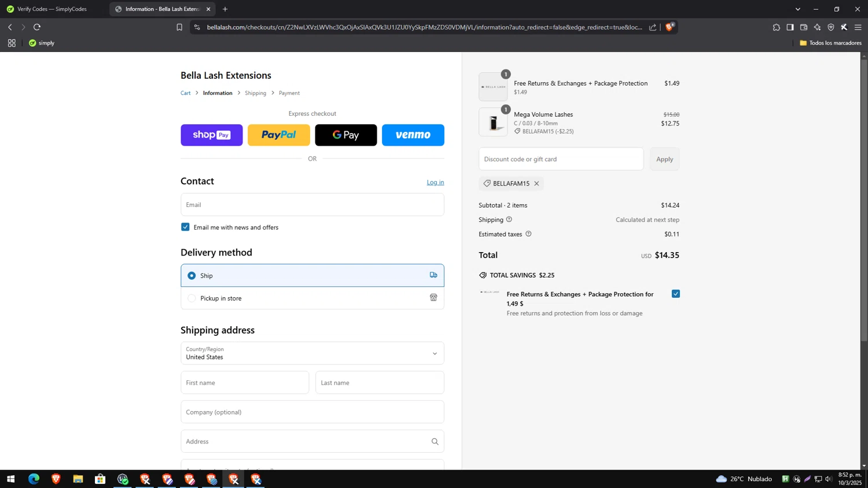Click the Estimated taxes help icon
Screen dimensions: 868x488
[x=528, y=234]
